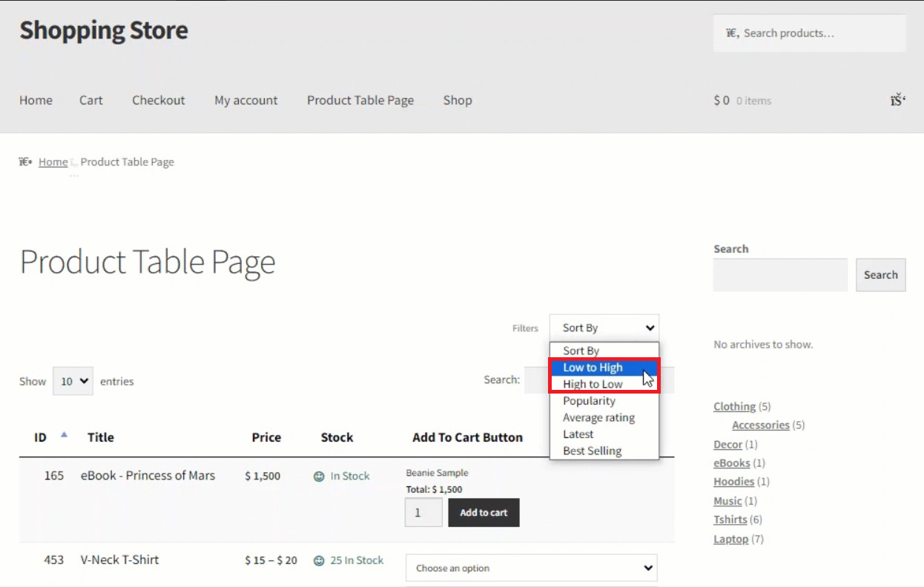This screenshot has width=924, height=587.
Task: Open the Show 10 entries dropdown
Action: [73, 381]
